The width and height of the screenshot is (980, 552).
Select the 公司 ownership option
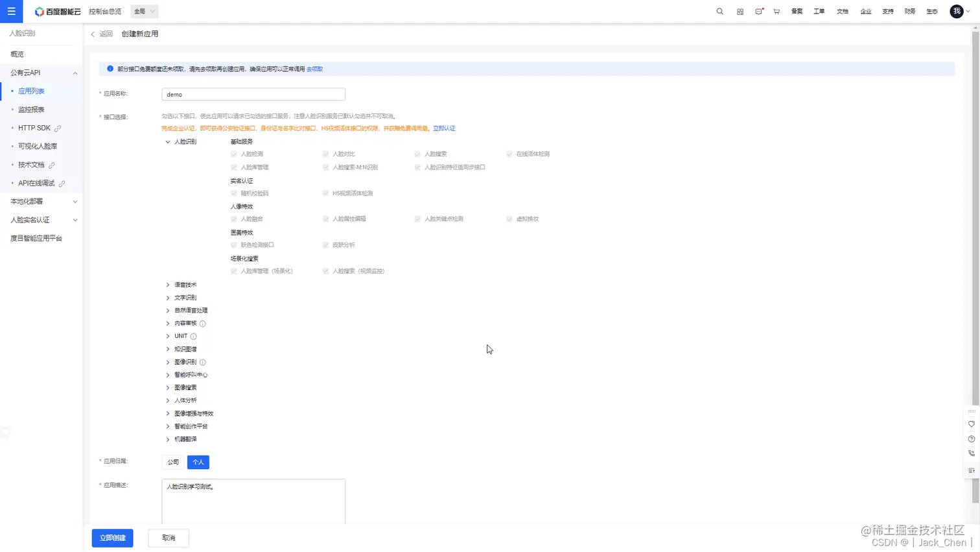tap(173, 462)
